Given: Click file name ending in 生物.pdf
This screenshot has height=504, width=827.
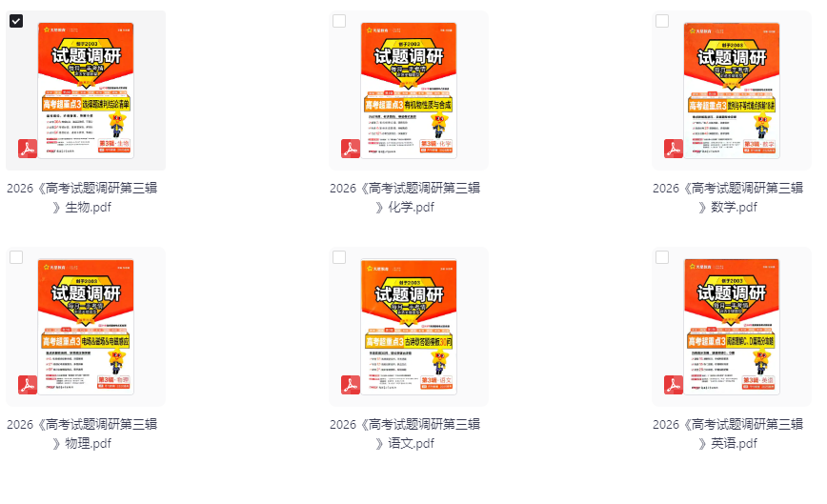Looking at the screenshot, I should (82, 198).
